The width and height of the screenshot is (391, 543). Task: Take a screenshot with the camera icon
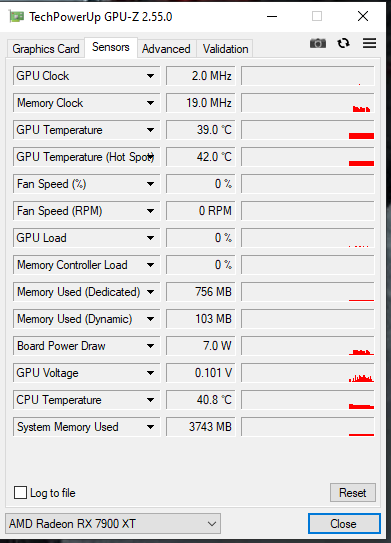point(318,44)
